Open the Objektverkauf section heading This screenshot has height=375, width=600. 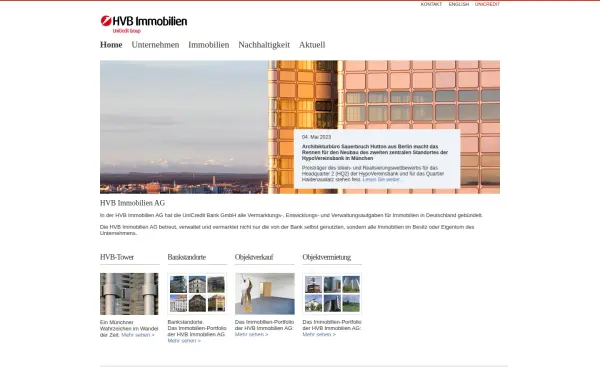coord(254,257)
